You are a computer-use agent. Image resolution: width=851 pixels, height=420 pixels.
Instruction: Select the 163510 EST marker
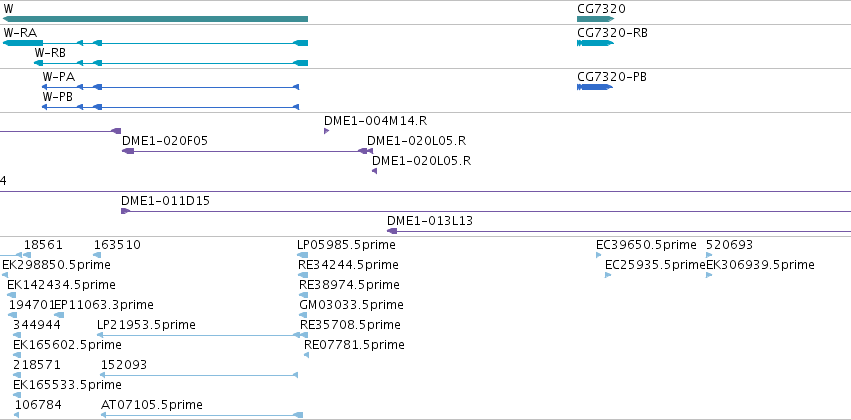coord(98,255)
